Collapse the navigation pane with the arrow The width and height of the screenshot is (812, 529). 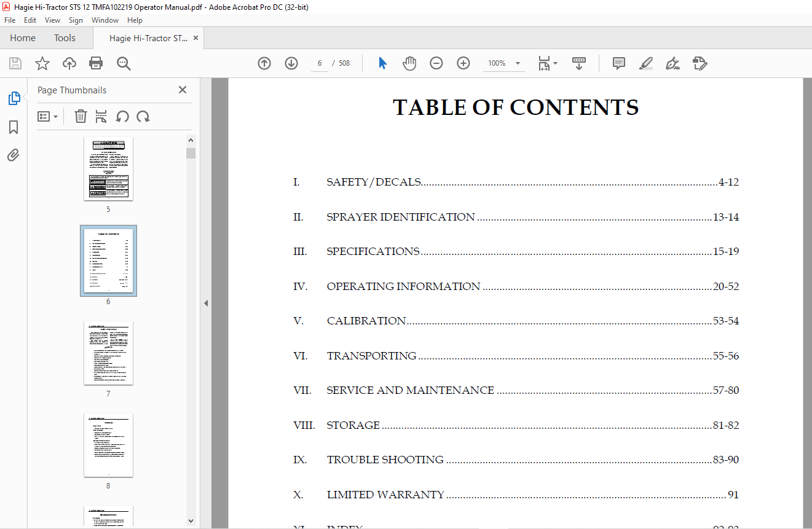click(x=206, y=303)
